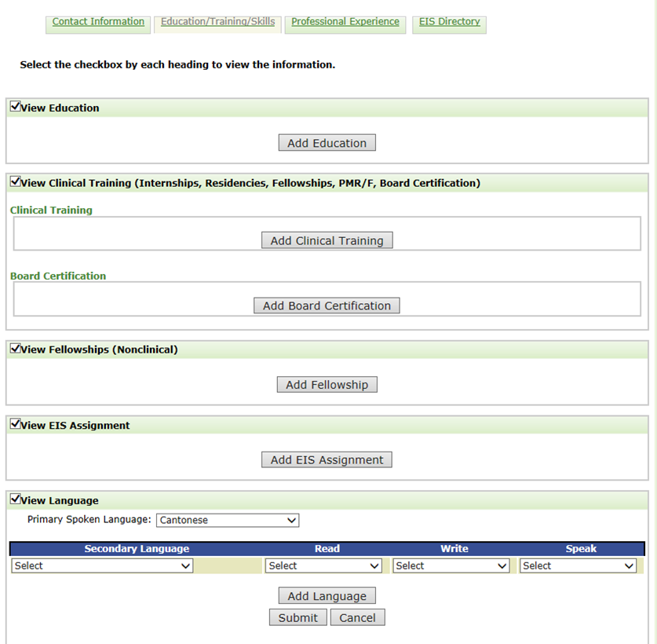Open the Read proficiency dropdown
The width and height of the screenshot is (657, 644).
pos(323,565)
